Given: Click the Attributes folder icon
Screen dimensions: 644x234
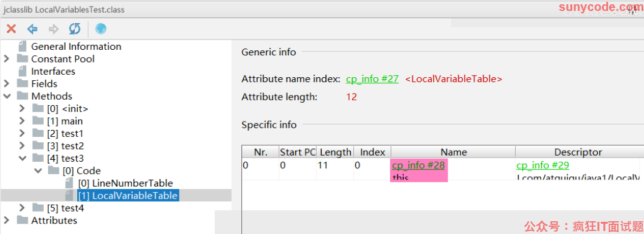Looking at the screenshot, I should 22,221.
